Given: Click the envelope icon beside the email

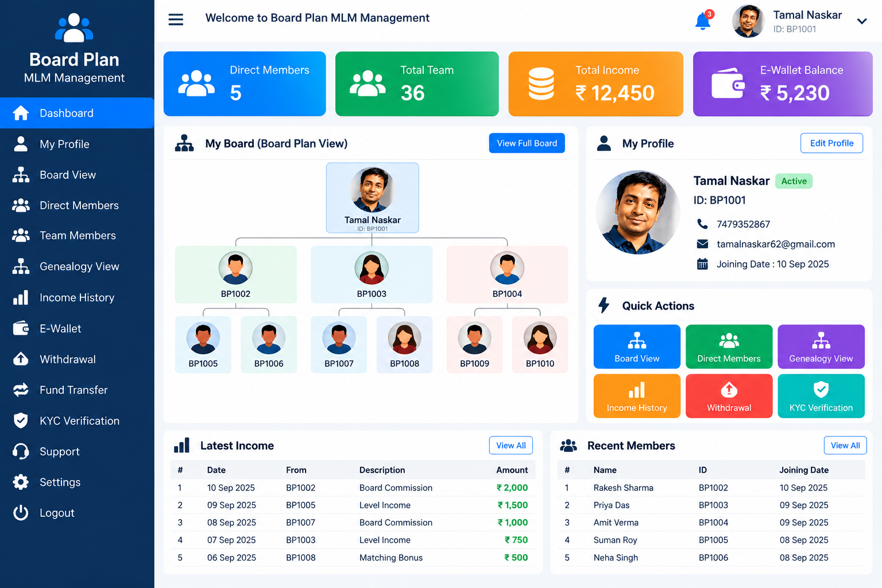Looking at the screenshot, I should tap(702, 244).
